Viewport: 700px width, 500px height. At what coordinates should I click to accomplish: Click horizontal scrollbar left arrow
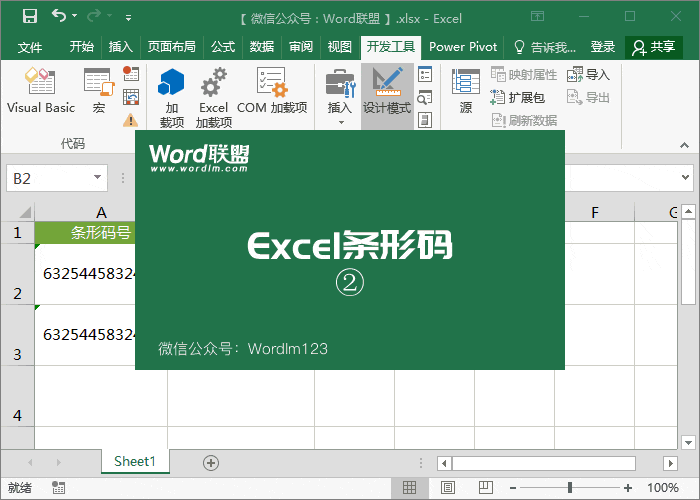(444, 463)
